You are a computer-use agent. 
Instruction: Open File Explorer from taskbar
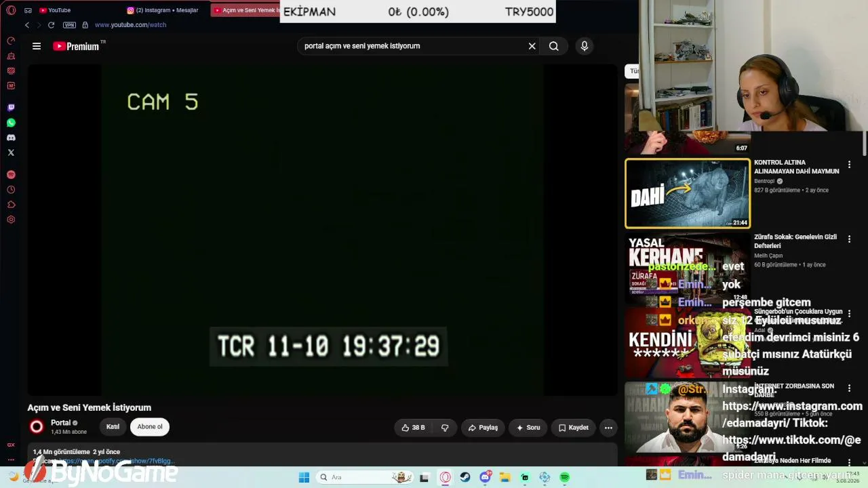coord(505,477)
